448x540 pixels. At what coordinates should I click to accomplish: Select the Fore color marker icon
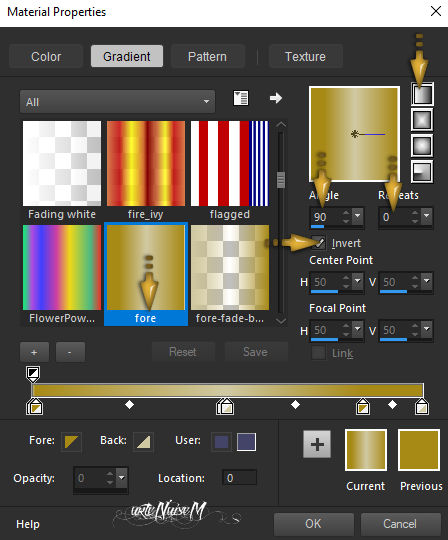72,442
